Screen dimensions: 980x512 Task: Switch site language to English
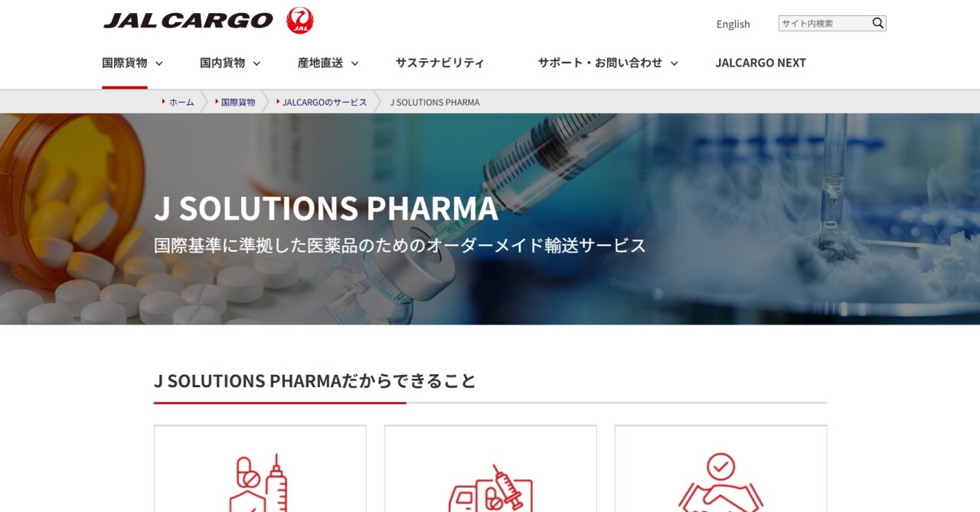[x=733, y=24]
